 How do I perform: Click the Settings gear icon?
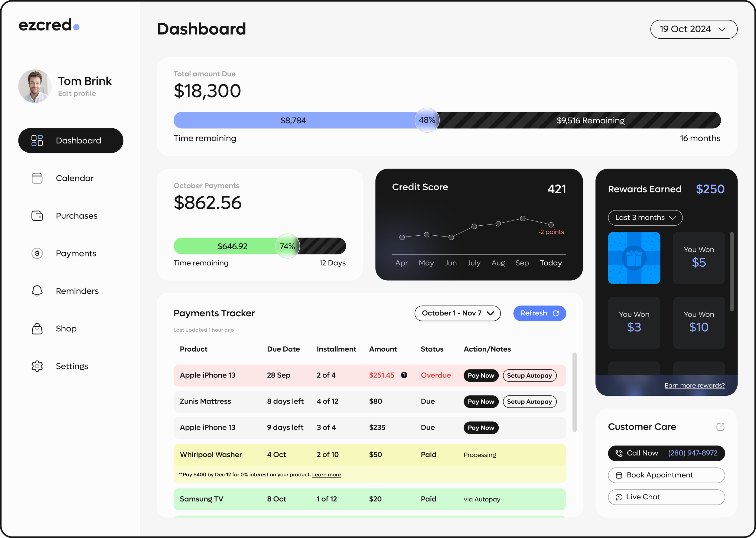pos(37,366)
